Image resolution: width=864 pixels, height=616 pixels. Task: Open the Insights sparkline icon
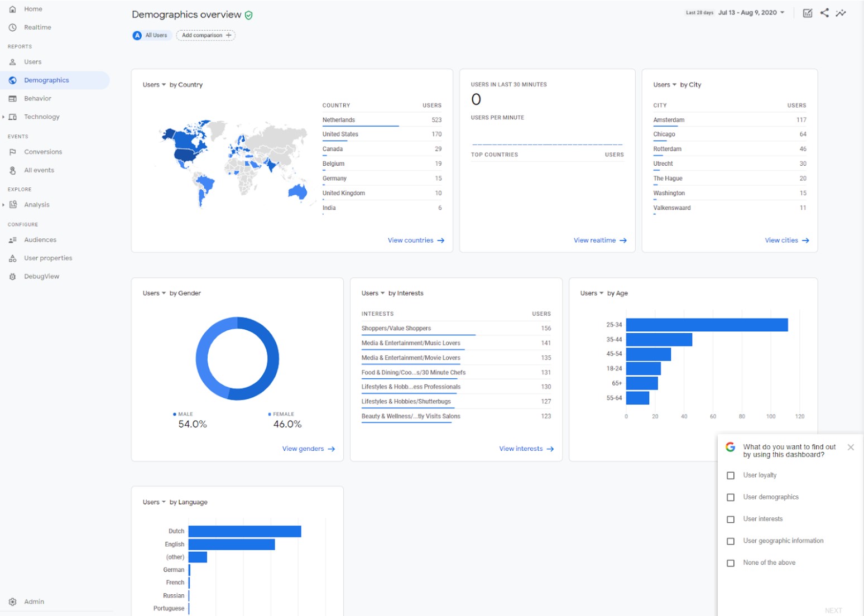(x=841, y=13)
